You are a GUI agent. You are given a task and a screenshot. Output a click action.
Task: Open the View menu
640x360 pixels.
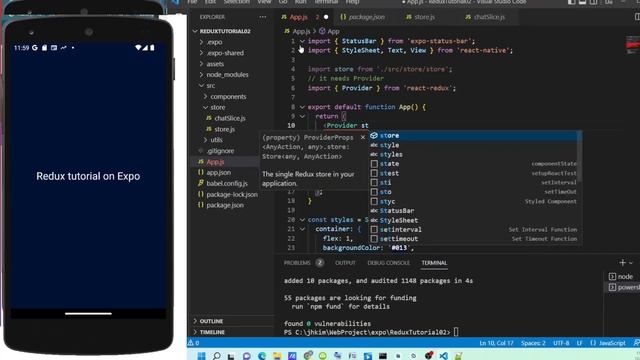[x=264, y=2]
